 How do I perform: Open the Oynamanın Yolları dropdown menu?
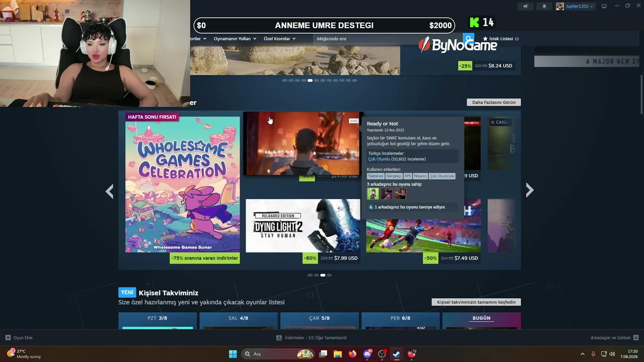coord(235,39)
